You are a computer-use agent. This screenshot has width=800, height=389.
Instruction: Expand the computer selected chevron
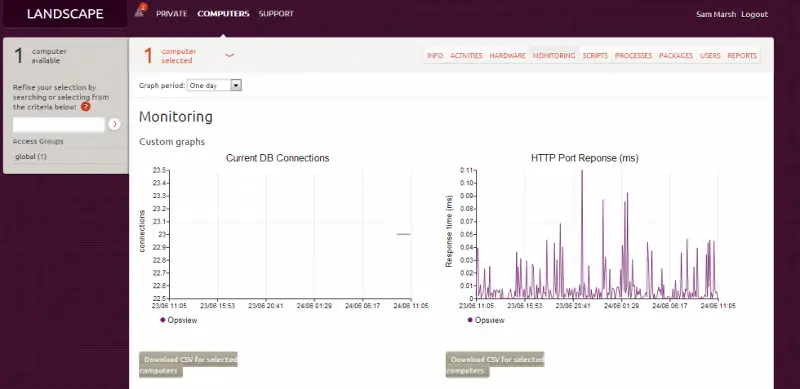coord(230,55)
